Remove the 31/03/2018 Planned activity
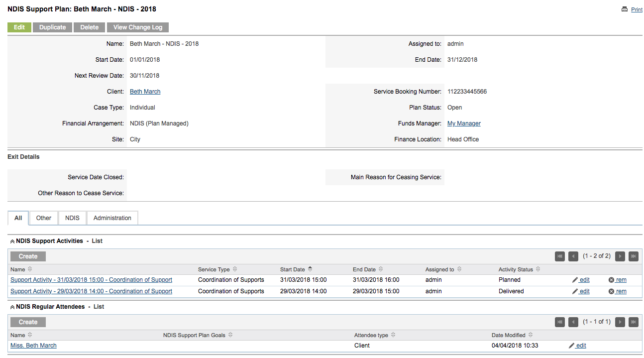The width and height of the screenshot is (644, 358). 618,280
